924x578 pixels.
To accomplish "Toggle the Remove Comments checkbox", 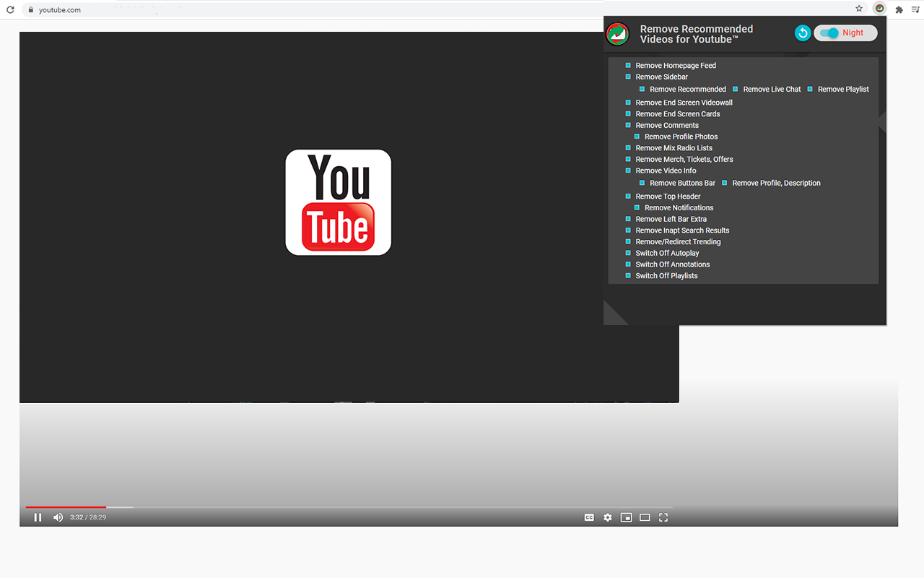I will pos(628,125).
